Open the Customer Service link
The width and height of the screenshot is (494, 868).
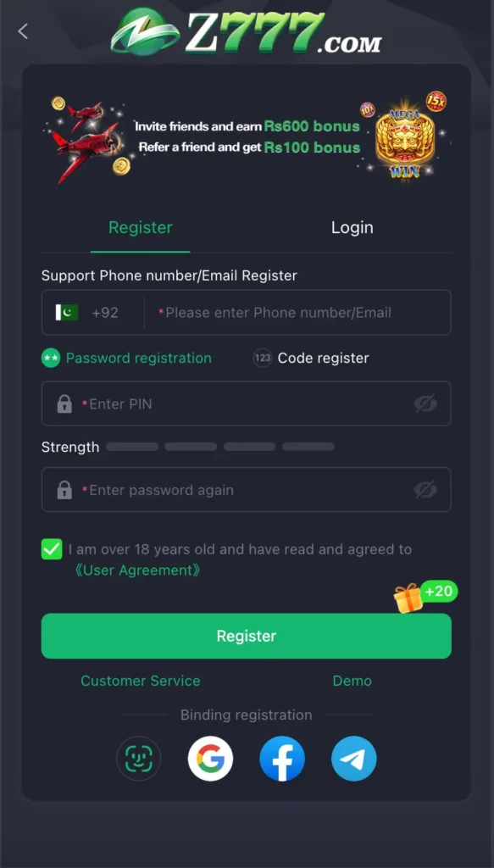coord(141,681)
